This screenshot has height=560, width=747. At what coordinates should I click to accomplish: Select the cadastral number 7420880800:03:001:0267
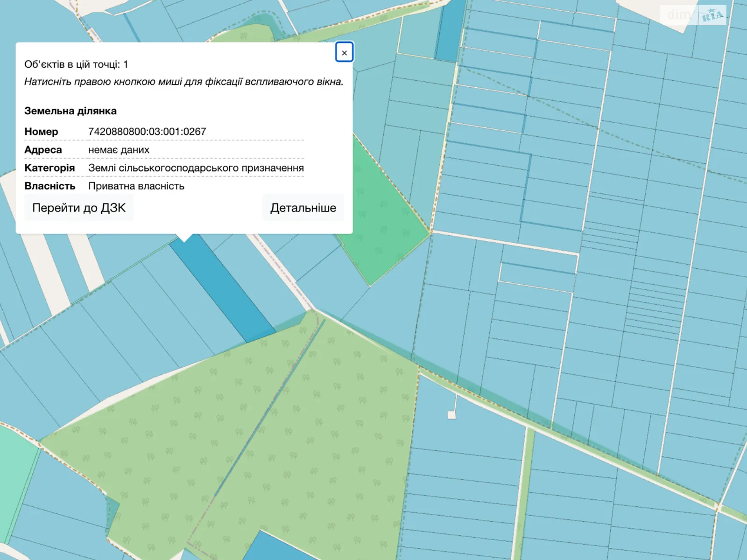(x=147, y=132)
